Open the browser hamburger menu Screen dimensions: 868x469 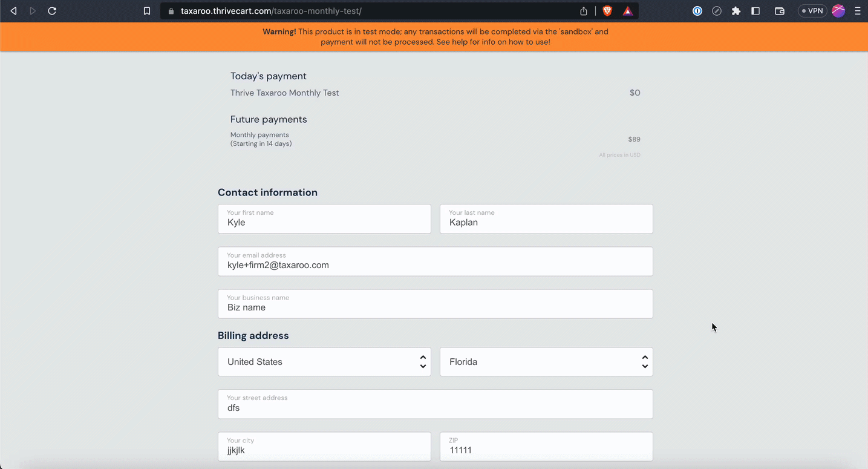[x=858, y=11]
